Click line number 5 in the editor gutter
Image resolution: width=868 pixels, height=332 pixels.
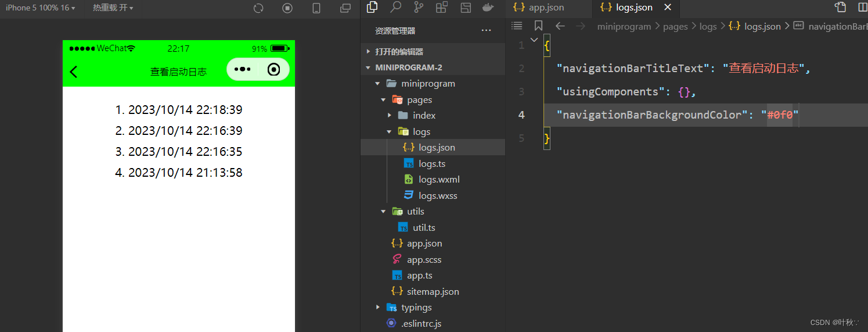(521, 138)
